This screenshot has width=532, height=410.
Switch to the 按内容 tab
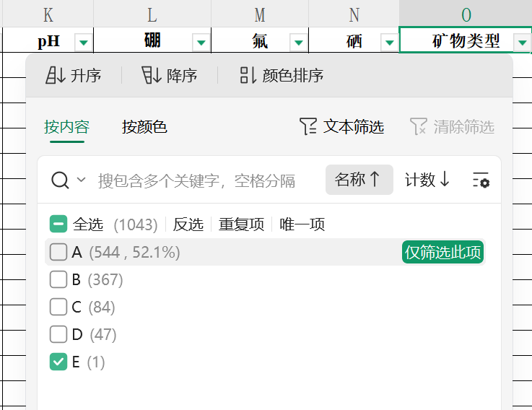(67, 126)
